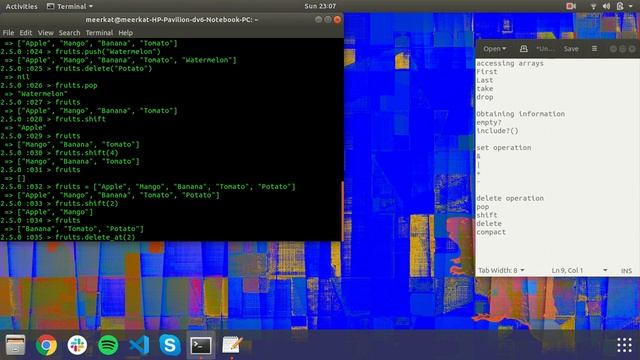Open Search menu in terminal

tap(69, 33)
